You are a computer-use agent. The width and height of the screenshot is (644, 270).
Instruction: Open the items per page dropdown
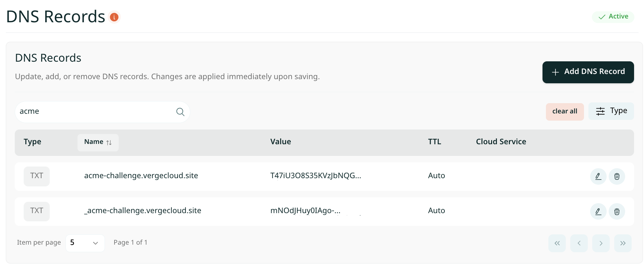pyautogui.click(x=85, y=243)
